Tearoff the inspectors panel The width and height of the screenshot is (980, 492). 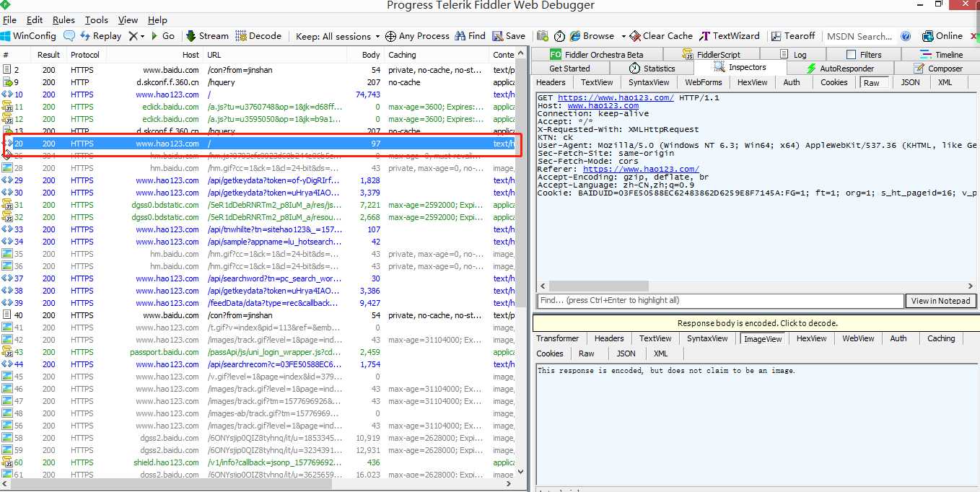point(792,35)
